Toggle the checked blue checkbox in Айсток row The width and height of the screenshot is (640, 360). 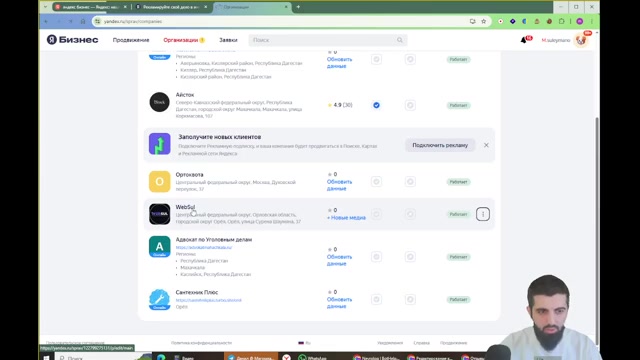[376, 105]
